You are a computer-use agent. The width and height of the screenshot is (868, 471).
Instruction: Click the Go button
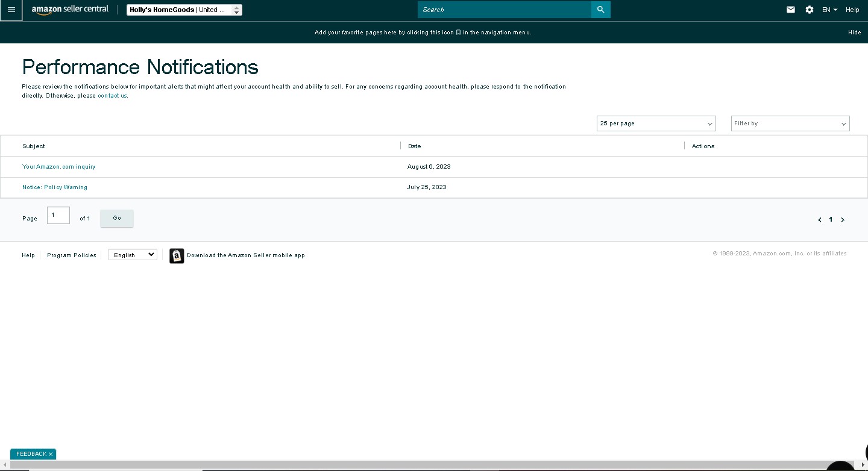117,218
